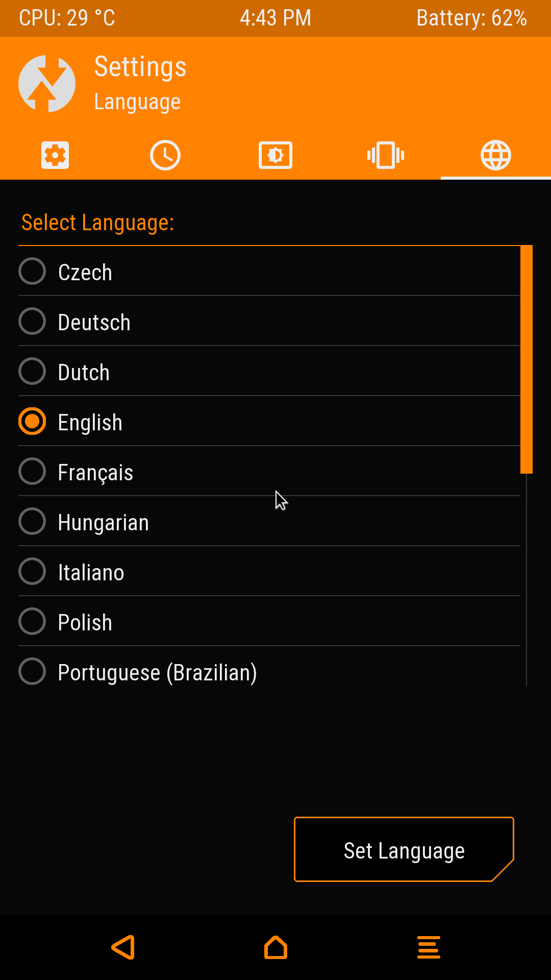Open general settings gear tab
This screenshot has height=980, width=551.
(55, 155)
